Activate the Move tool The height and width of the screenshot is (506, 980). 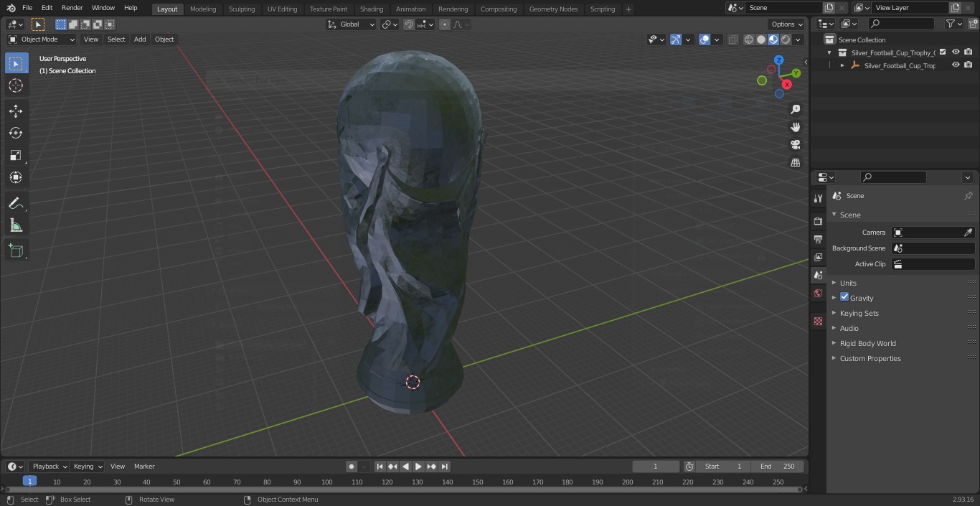tap(16, 111)
